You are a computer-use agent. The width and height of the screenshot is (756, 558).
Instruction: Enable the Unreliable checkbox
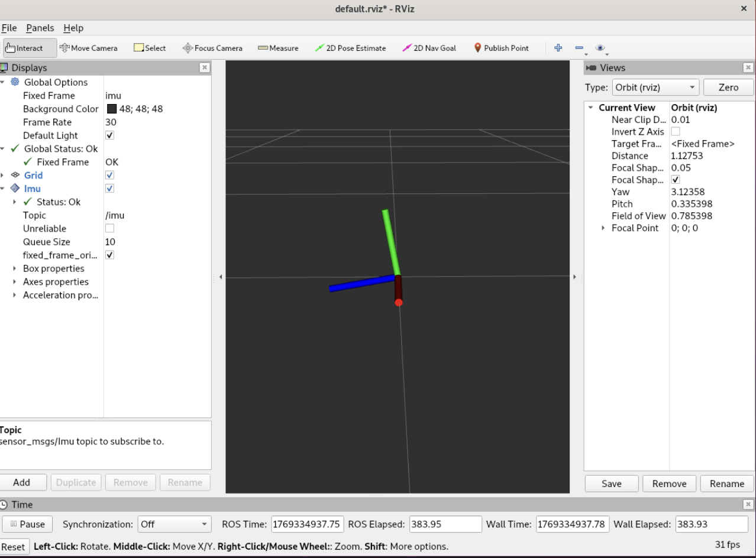pyautogui.click(x=109, y=228)
